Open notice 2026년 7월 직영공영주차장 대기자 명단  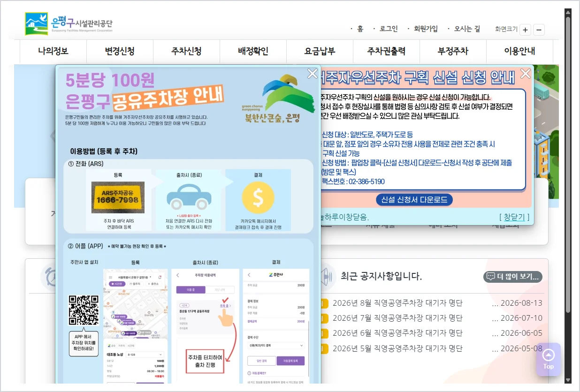pyautogui.click(x=397, y=318)
